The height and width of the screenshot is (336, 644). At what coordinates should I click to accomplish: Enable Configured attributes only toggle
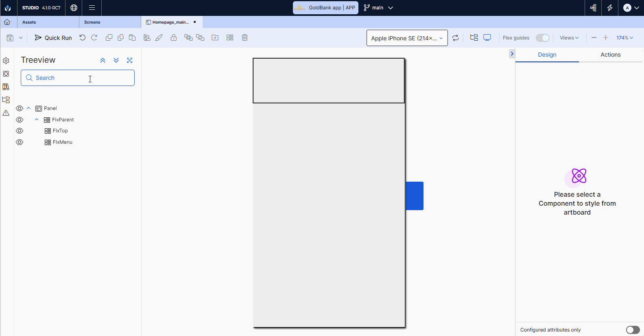[x=633, y=330]
